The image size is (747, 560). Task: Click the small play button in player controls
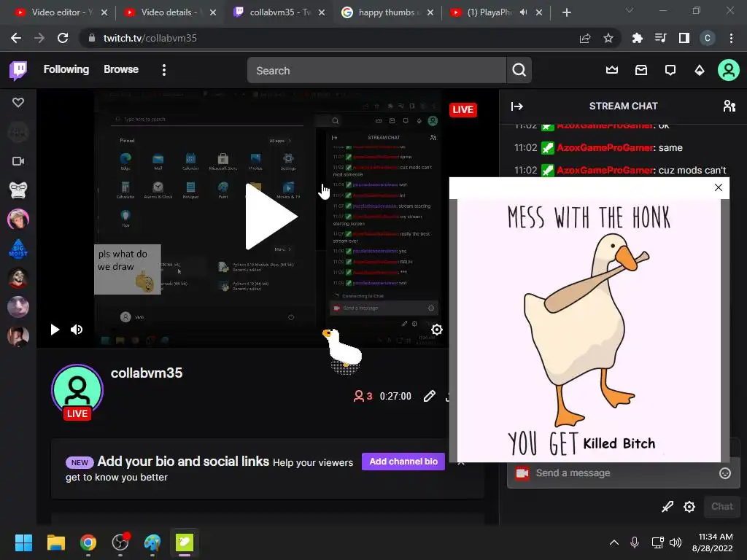tap(55, 330)
